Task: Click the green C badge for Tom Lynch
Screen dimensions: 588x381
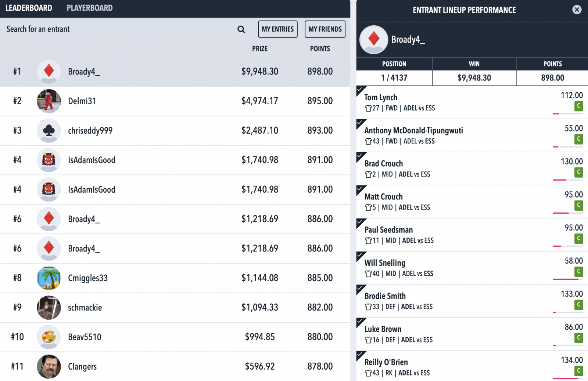Action: (578, 106)
